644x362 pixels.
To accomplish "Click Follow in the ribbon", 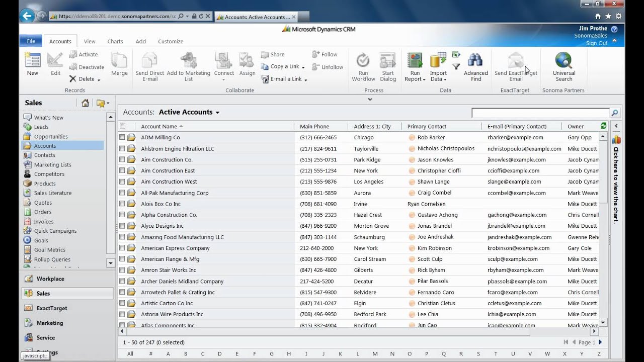I will 325,54.
